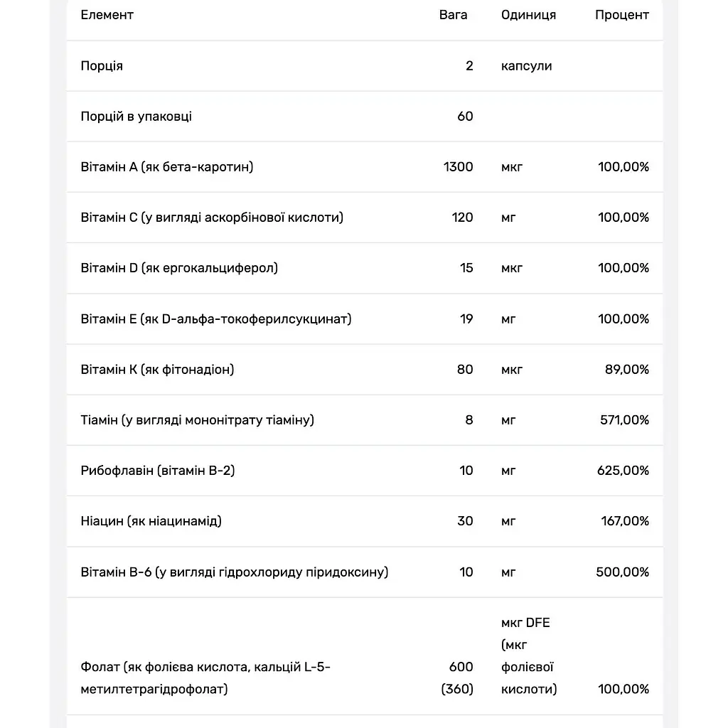The image size is (728, 728).
Task: Click the Вітамін B-6 гідрохлориду піридоксину row
Action: pyautogui.click(x=365, y=572)
